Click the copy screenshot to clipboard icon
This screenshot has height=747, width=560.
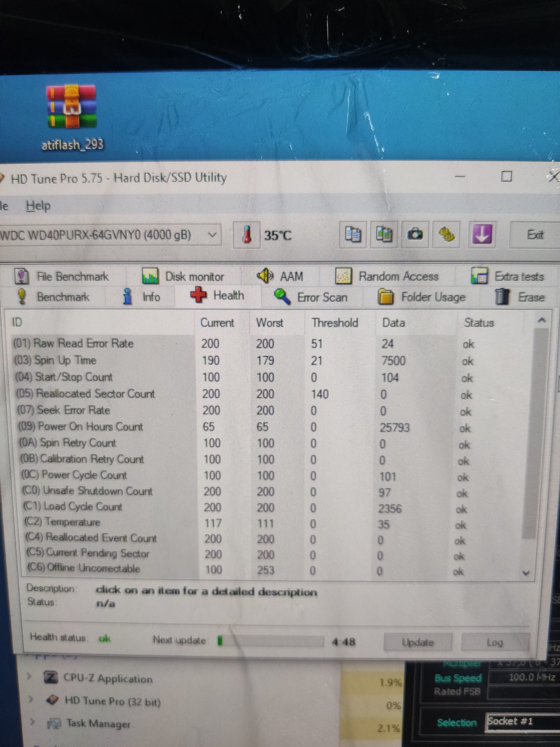click(384, 234)
